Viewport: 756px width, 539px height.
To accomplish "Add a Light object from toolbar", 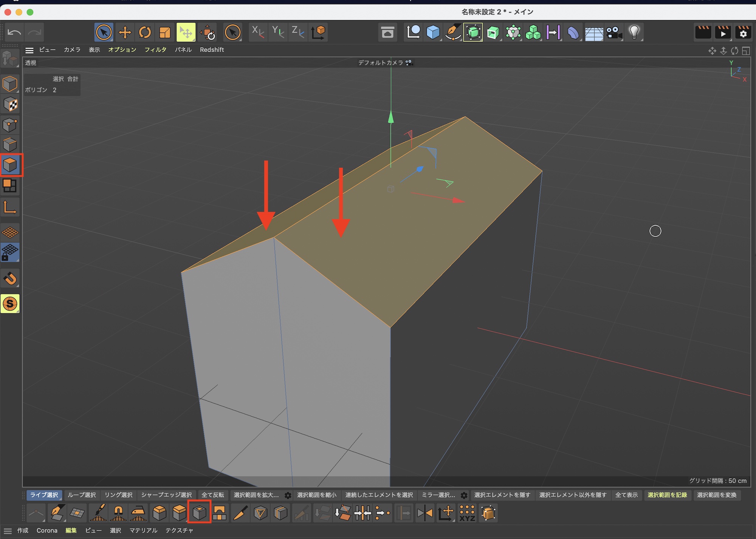I will point(634,32).
